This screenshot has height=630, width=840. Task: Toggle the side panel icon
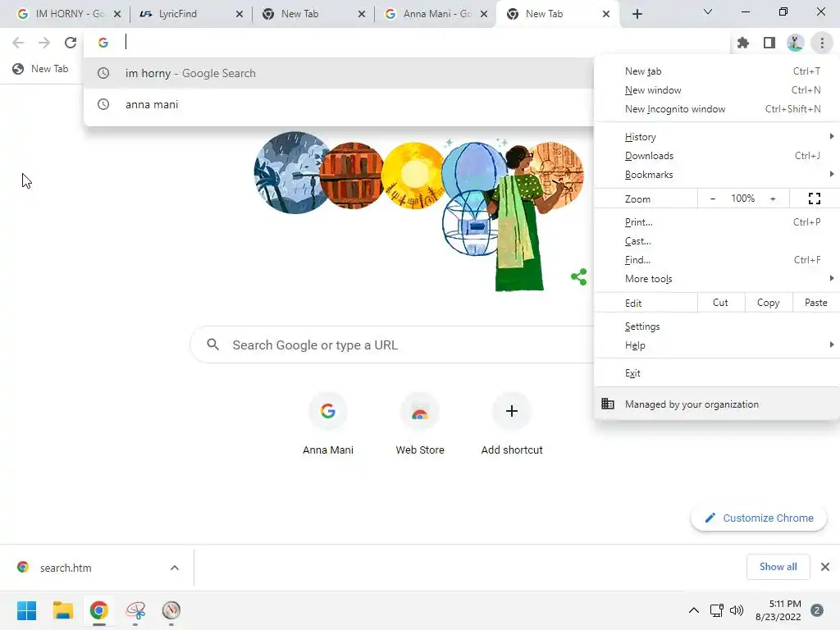769,43
